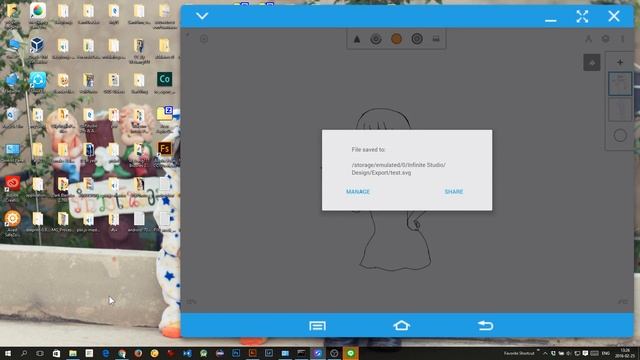640x360 pixels.
Task: Open the stroke settings circle icon
Action: point(376,39)
